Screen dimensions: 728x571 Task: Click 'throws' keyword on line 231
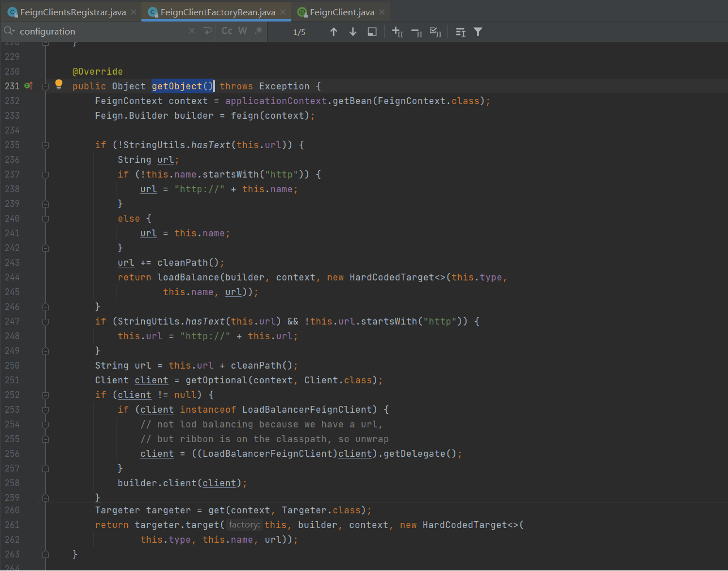click(x=236, y=86)
